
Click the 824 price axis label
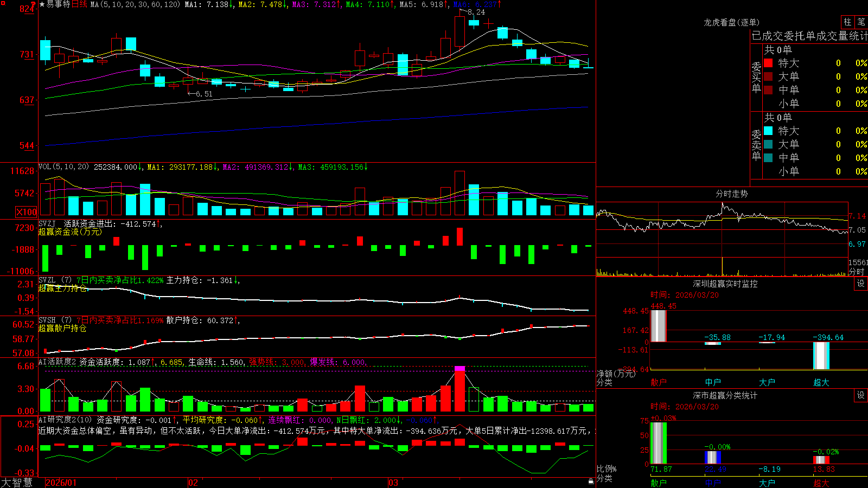[27, 9]
